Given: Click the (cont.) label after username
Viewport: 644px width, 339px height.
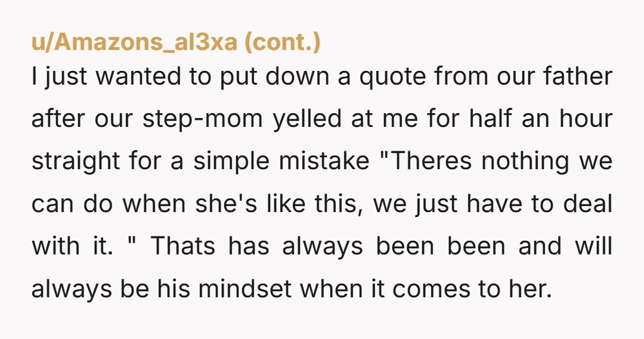Looking at the screenshot, I should 283,43.
